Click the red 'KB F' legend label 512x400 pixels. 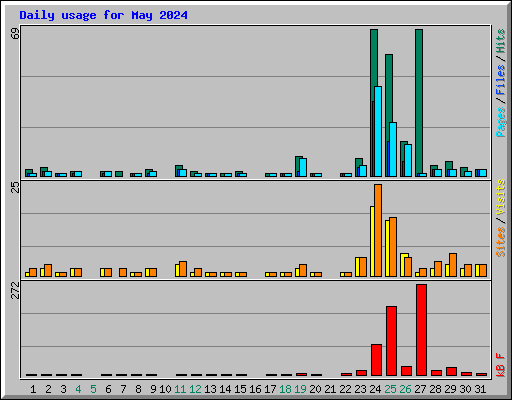[501, 365]
